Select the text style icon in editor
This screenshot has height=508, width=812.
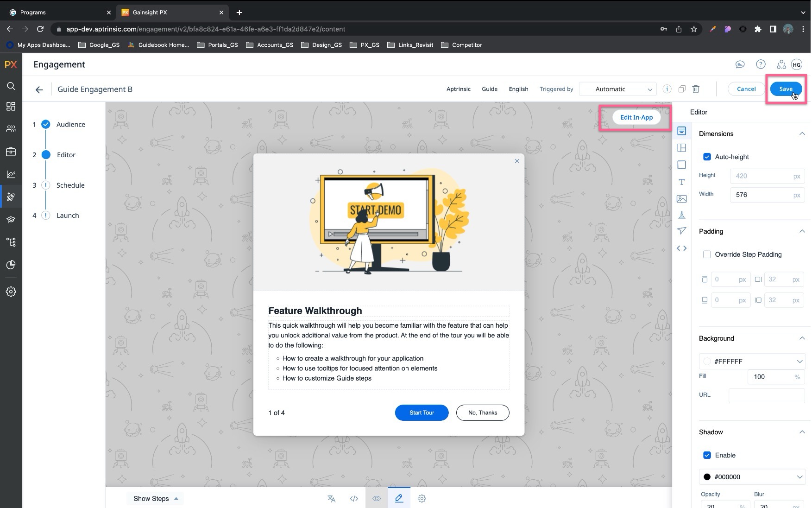coord(681,182)
